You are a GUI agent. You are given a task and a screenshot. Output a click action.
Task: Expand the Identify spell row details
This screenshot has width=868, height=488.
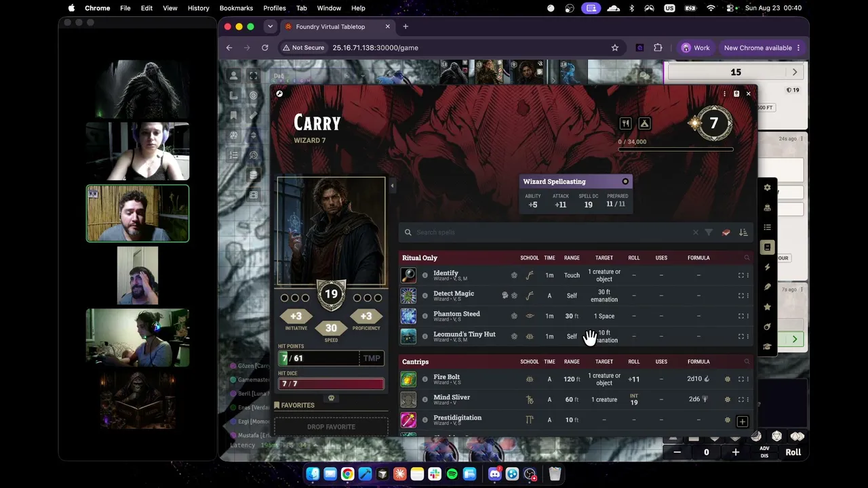coord(741,275)
